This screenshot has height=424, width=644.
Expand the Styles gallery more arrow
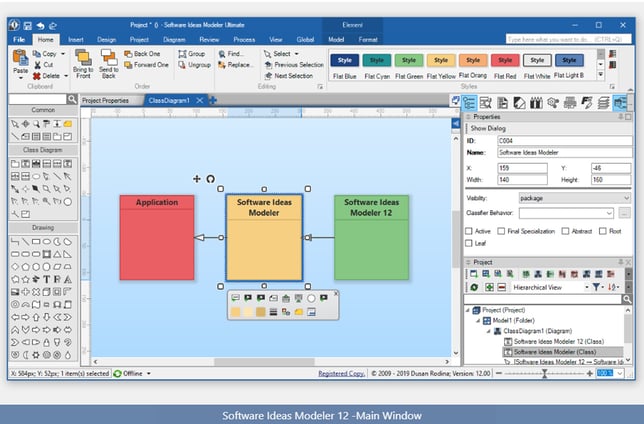[600, 75]
